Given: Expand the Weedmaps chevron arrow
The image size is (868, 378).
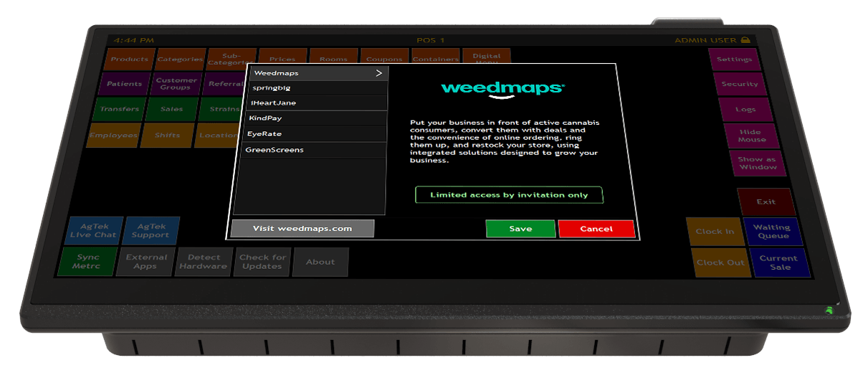Looking at the screenshot, I should pos(379,73).
